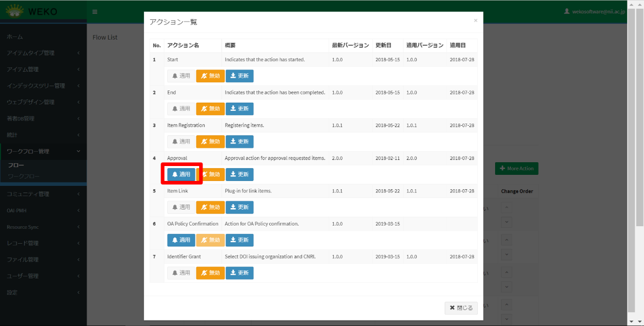Expand インデックスツリー管理 sidebar section

[x=43, y=86]
